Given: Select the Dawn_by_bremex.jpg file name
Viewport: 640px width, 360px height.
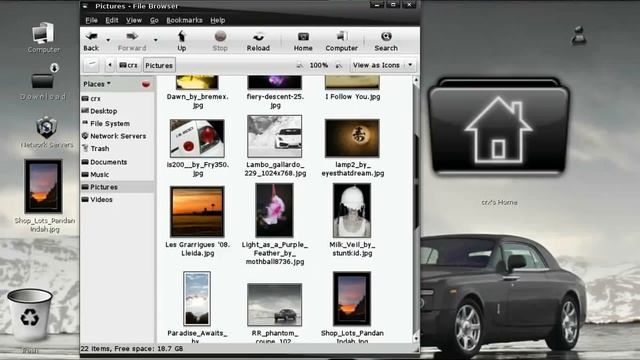Looking at the screenshot, I should pyautogui.click(x=198, y=101).
